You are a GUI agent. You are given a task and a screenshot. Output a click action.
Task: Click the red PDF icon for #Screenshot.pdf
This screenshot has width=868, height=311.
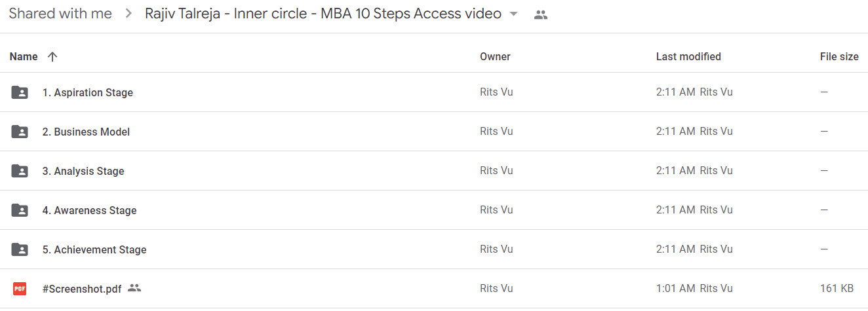20,288
